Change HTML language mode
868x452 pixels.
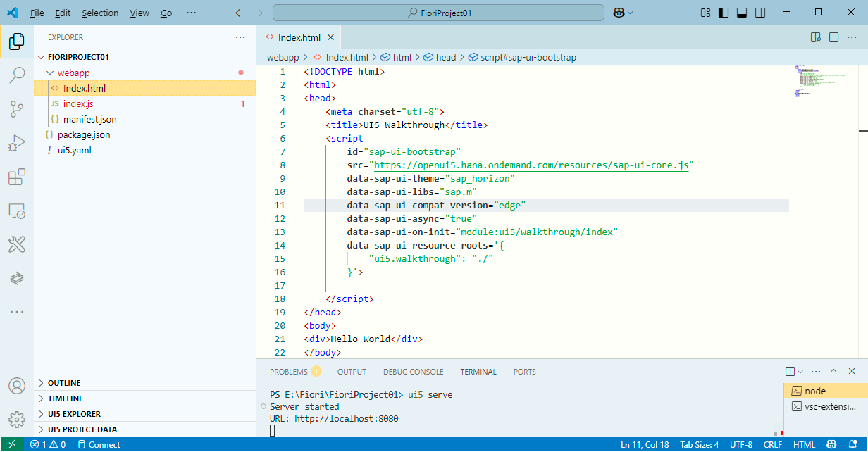tap(804, 444)
